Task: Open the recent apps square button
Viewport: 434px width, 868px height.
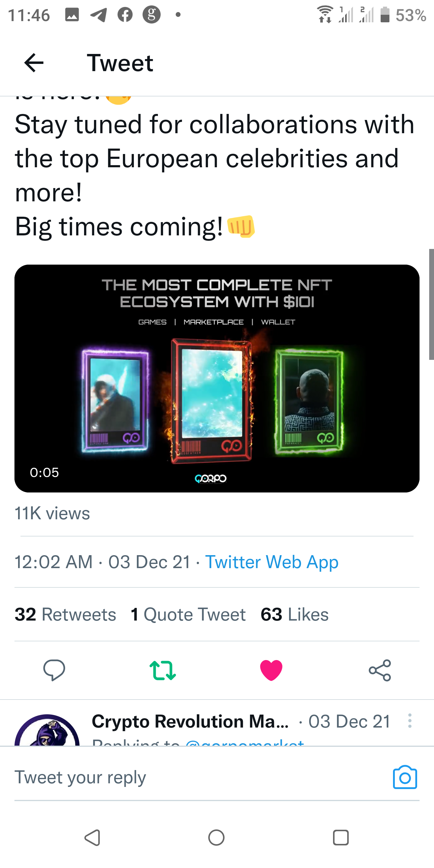Action: point(340,838)
